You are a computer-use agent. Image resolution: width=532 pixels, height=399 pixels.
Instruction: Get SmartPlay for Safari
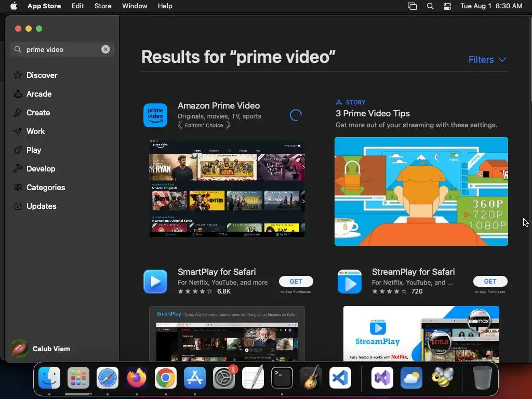click(296, 281)
